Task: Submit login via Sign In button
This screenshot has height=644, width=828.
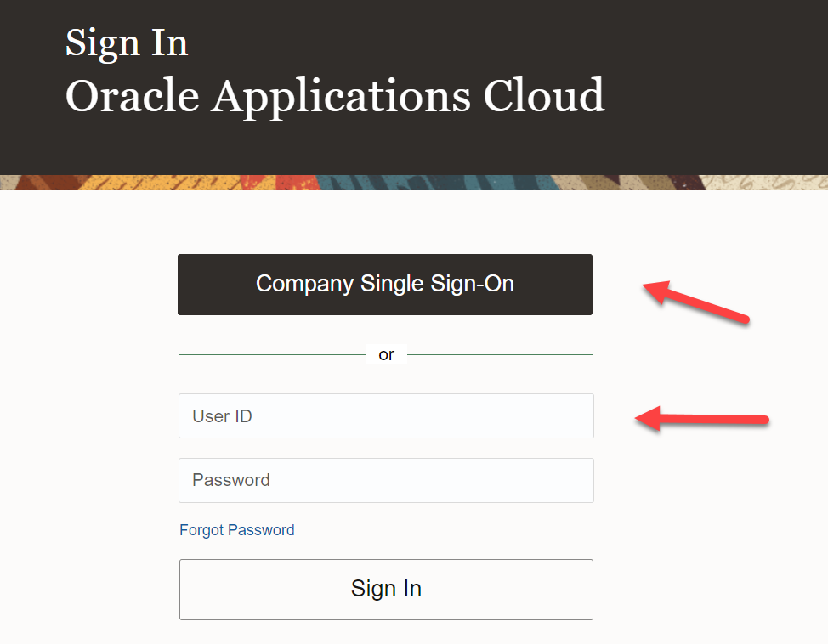Action: 385,589
